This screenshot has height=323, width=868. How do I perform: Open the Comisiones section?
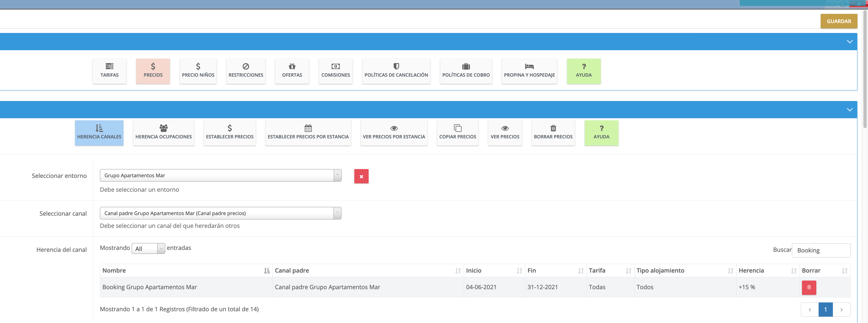click(x=335, y=71)
